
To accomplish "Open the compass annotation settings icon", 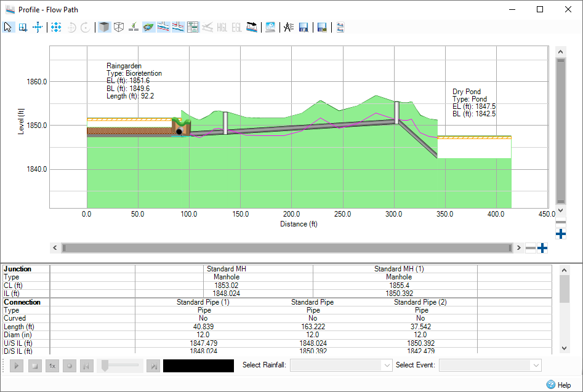I will pyautogui.click(x=289, y=27).
